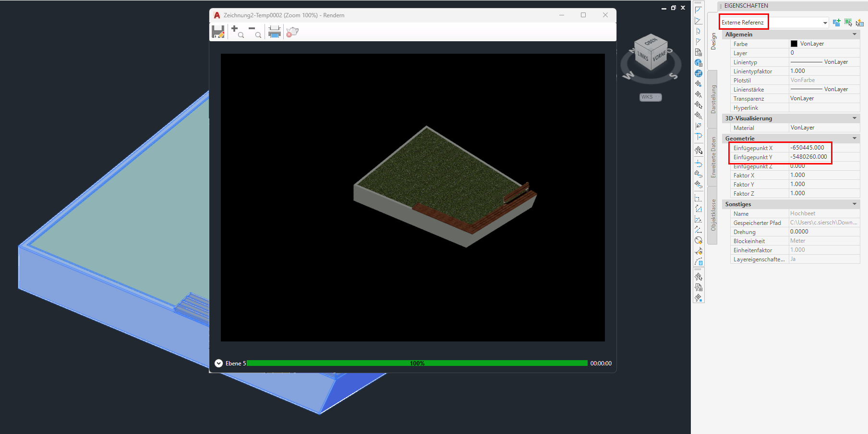Click the S compass direction on ViewCube
Screen dimensions: 868x434
pyautogui.click(x=674, y=75)
